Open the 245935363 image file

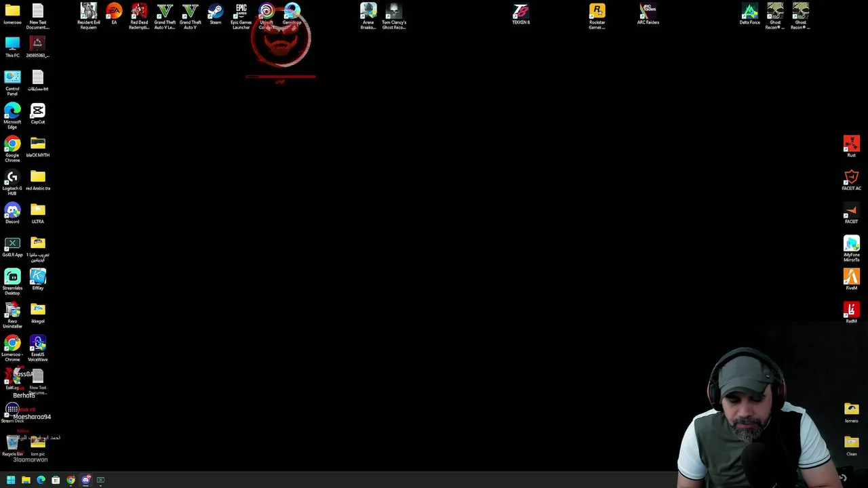(x=38, y=47)
